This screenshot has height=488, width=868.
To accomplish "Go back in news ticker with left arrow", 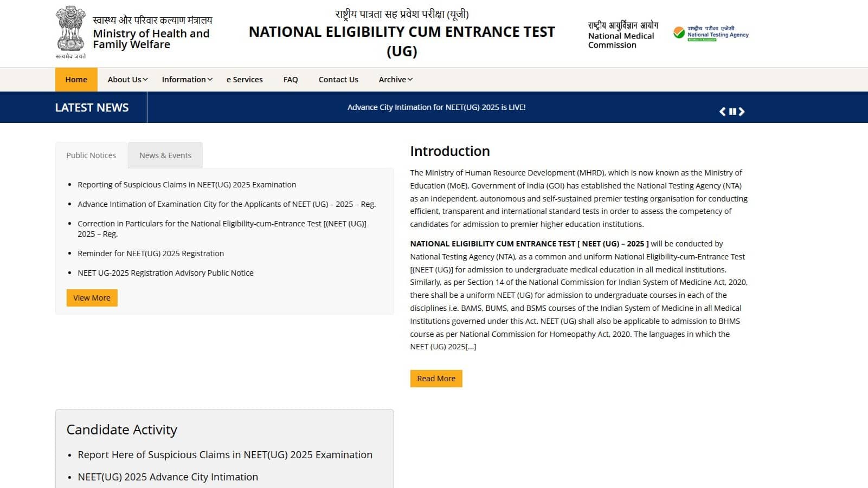I will (722, 111).
